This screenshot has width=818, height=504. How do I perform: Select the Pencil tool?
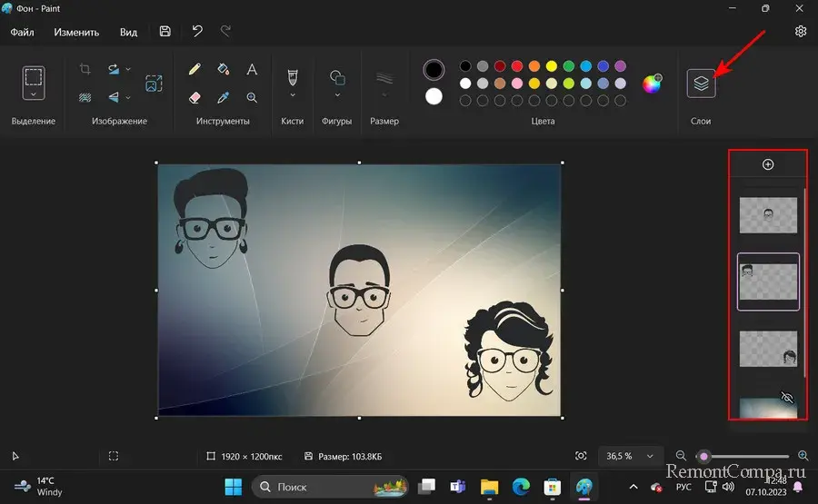click(195, 70)
